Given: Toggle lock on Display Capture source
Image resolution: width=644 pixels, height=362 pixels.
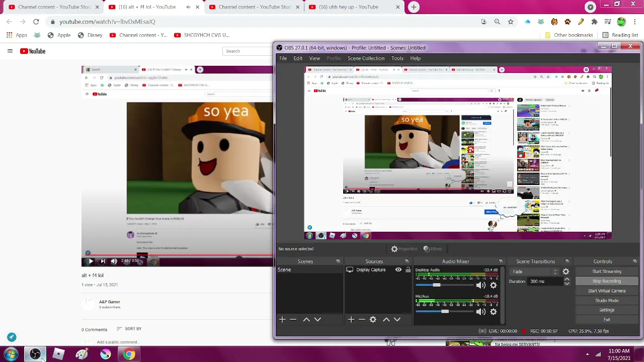Looking at the screenshot, I should (408, 270).
